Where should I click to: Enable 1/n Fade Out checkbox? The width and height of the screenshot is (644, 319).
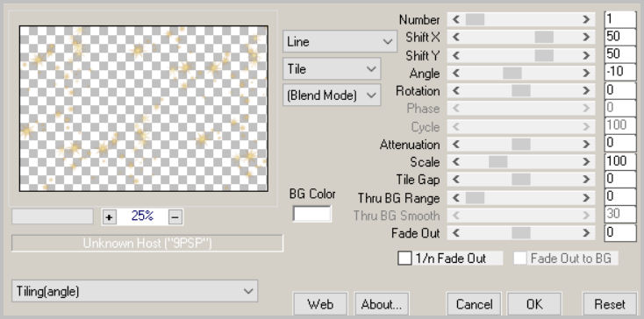(x=404, y=259)
